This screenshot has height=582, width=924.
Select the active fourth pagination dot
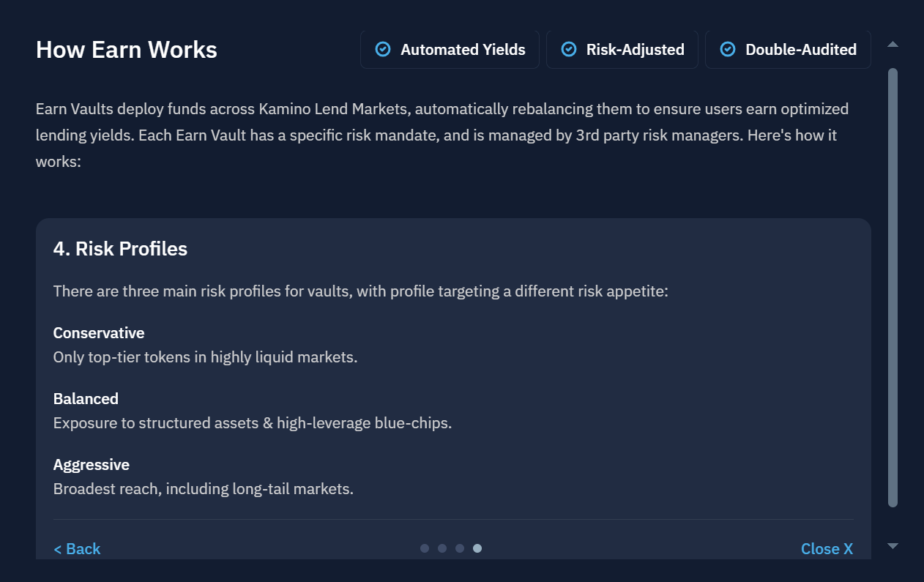click(477, 548)
